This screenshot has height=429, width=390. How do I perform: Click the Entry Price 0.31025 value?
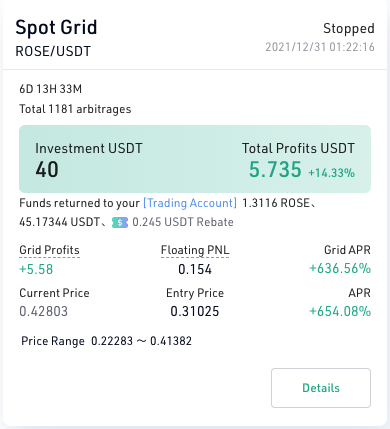pos(195,311)
